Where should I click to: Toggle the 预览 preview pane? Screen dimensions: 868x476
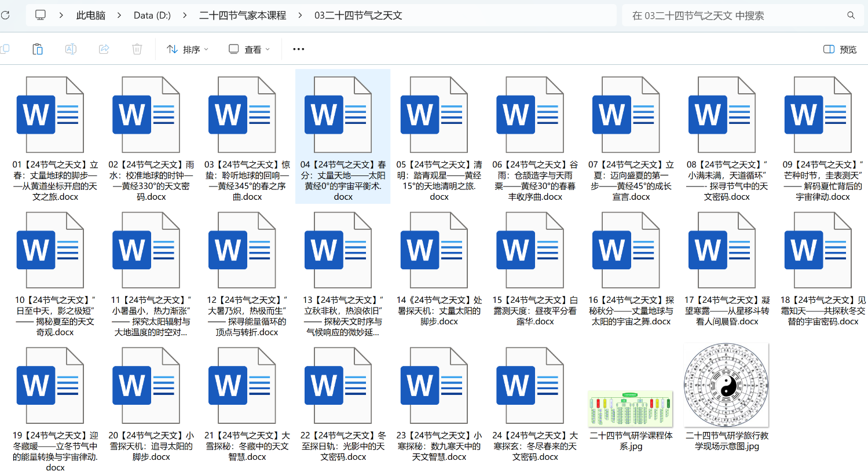coord(840,49)
